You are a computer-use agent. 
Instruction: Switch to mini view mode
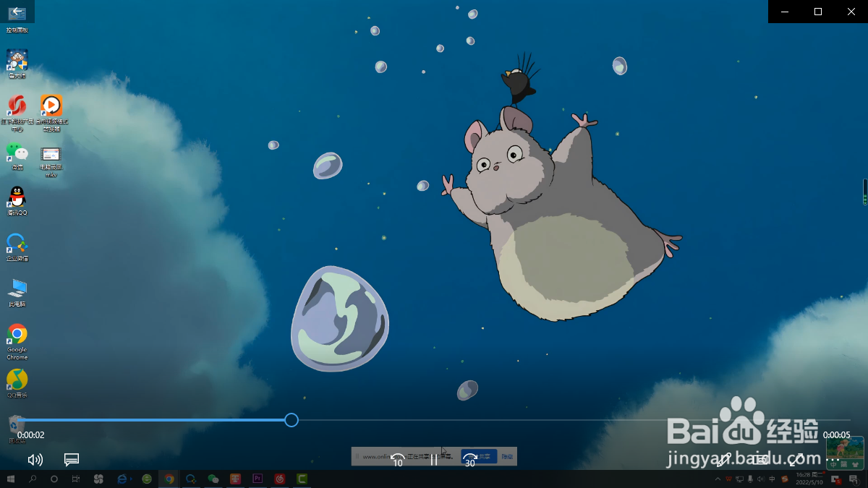[x=760, y=459]
